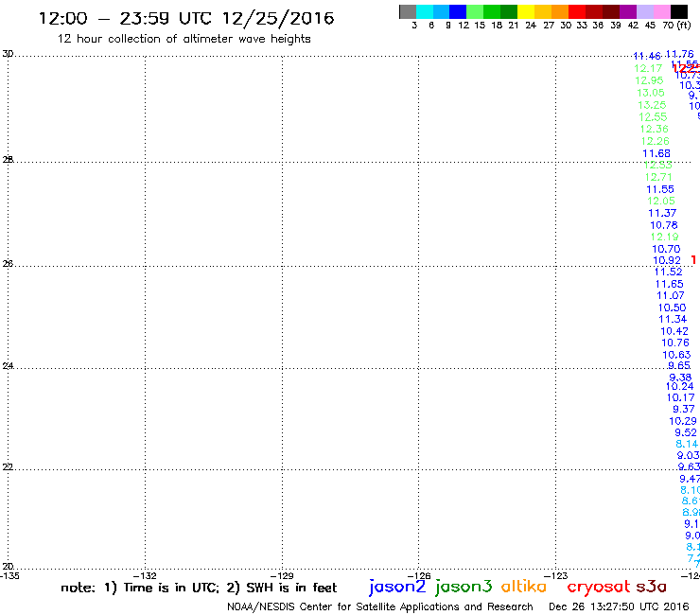The image size is (700, 615).
Task: Click the wave height value 10.63
Action: 676,355
